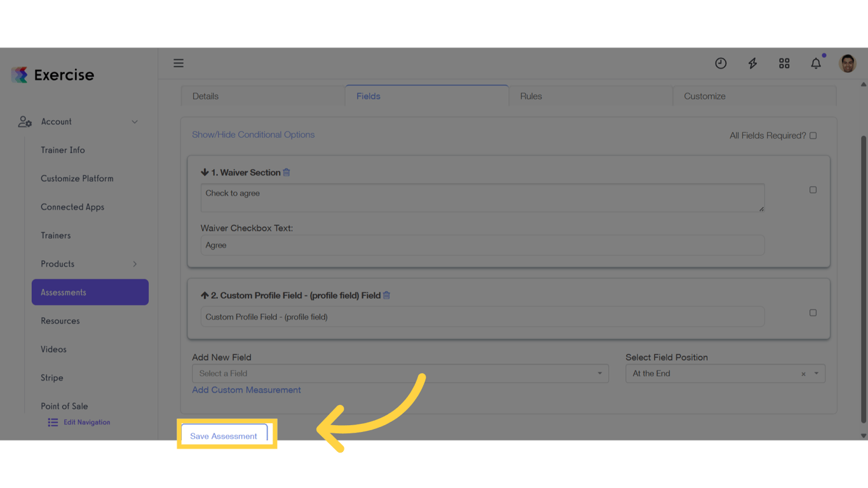Image resolution: width=868 pixels, height=488 pixels.
Task: Open the notifications bell
Action: pos(816,63)
